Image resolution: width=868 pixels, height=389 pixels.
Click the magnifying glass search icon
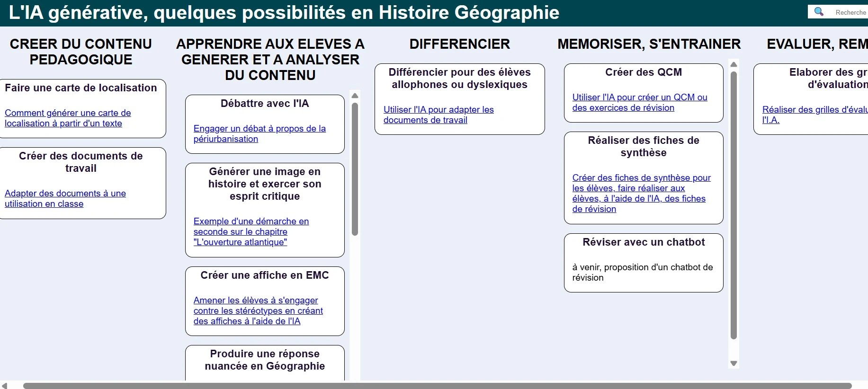[x=819, y=12]
